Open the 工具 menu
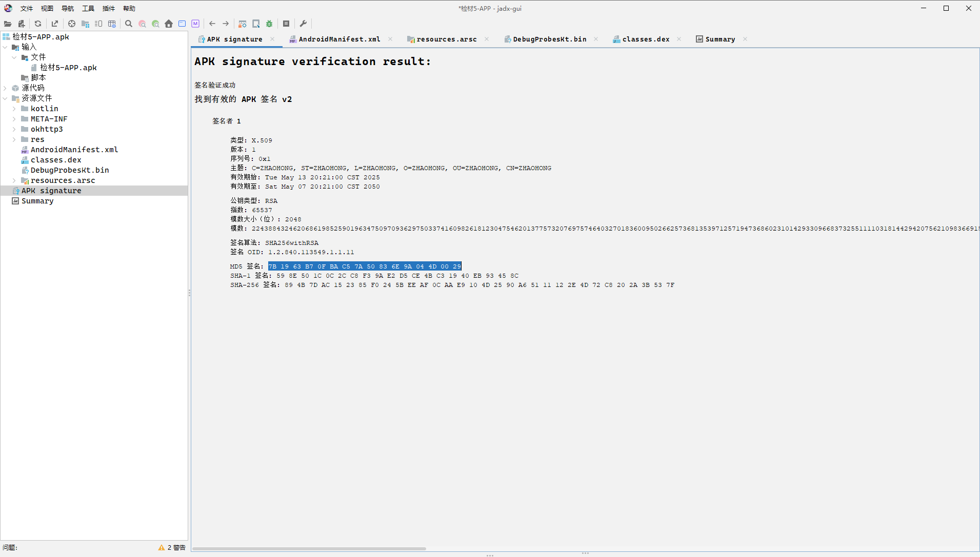Screen dimensions: 980x557 [88, 8]
